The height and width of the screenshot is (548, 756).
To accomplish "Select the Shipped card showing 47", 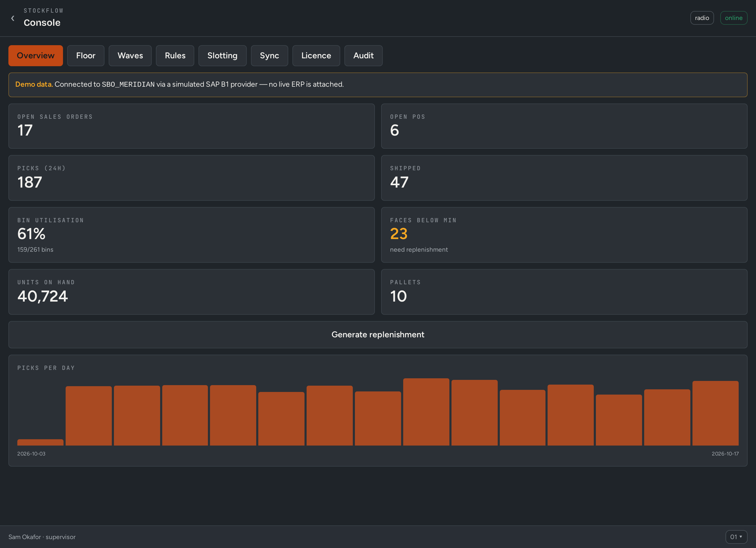I will [x=564, y=178].
